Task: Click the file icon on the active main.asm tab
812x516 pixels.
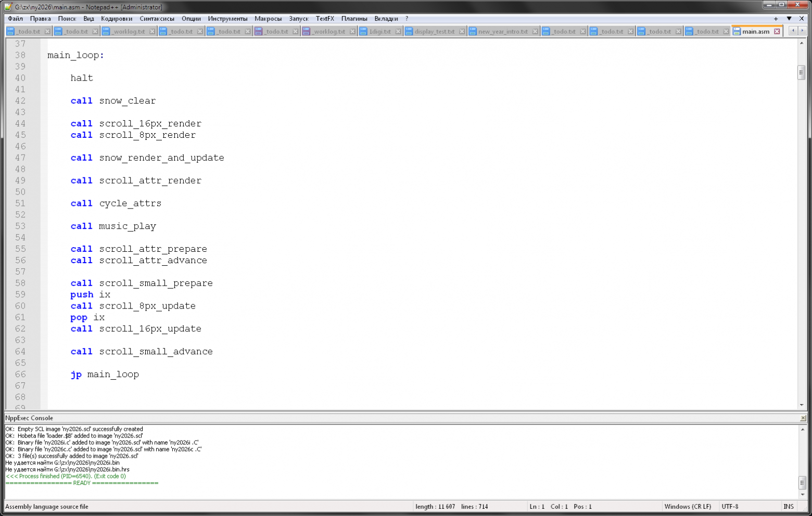Action: tap(736, 31)
